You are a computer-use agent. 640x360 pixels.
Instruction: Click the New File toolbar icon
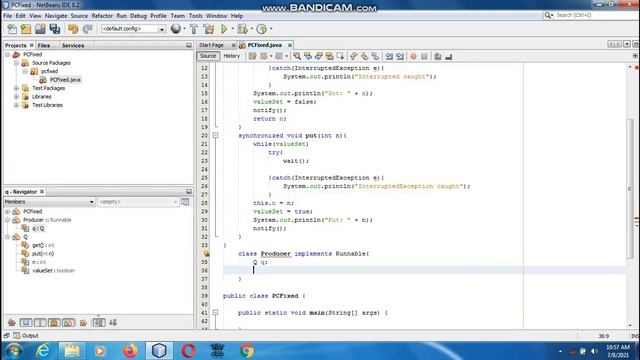[x=12, y=29]
